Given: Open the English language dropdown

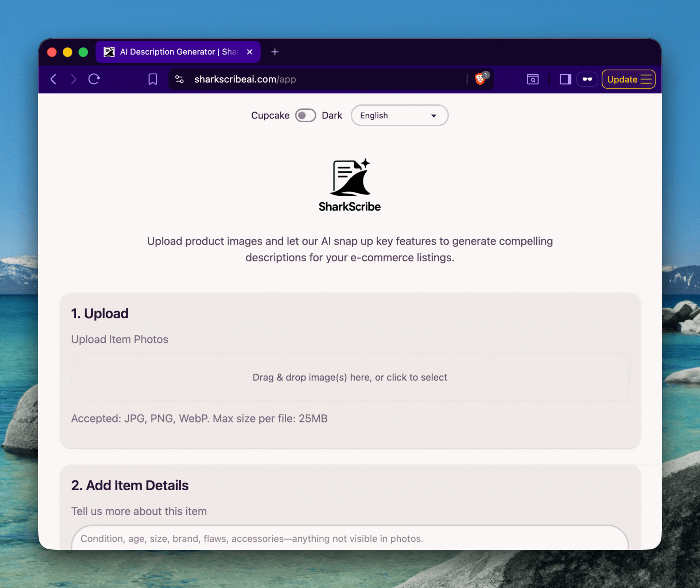Looking at the screenshot, I should [400, 116].
